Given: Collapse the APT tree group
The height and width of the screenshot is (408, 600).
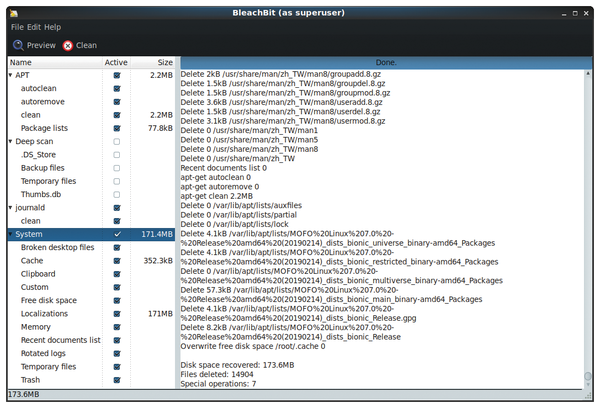Looking at the screenshot, I should pyautogui.click(x=11, y=75).
